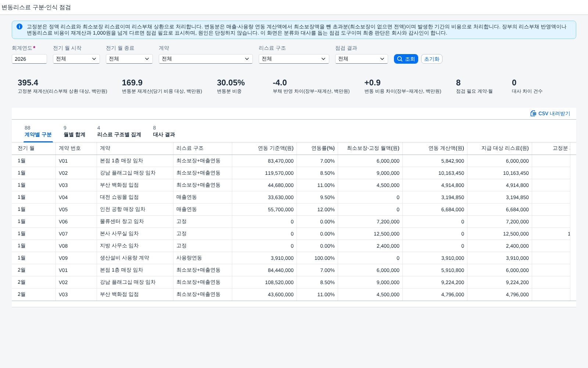
Task: Click the 169.9 변동분 재계산 KPI value
Action: tap(132, 83)
